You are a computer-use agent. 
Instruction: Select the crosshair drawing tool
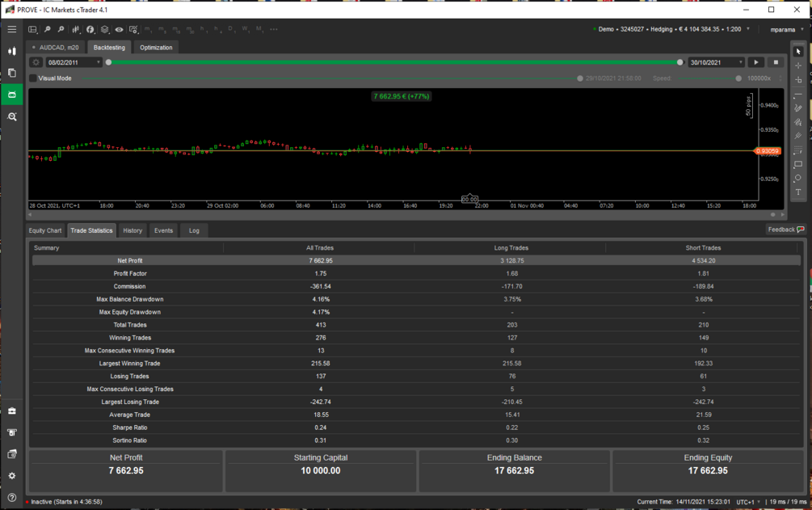coord(798,65)
